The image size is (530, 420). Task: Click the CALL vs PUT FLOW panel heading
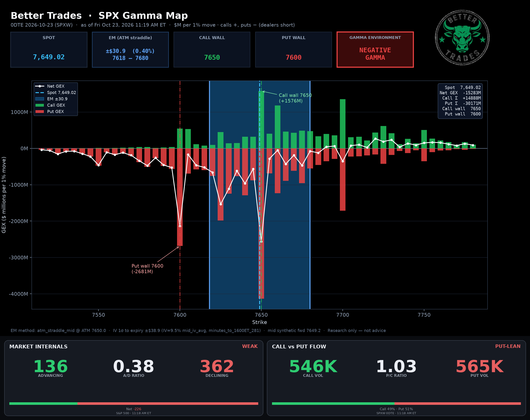coord(299,346)
